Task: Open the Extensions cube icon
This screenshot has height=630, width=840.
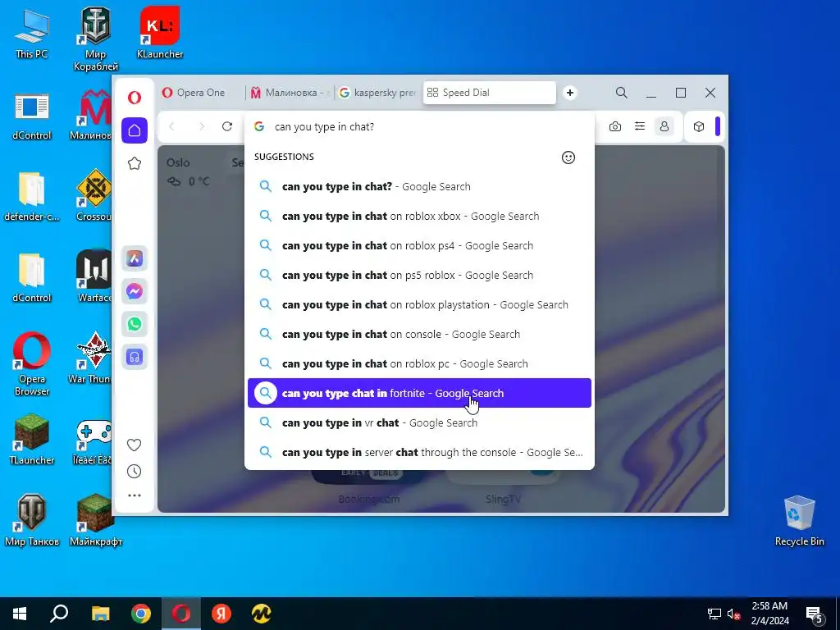Action: click(x=699, y=126)
